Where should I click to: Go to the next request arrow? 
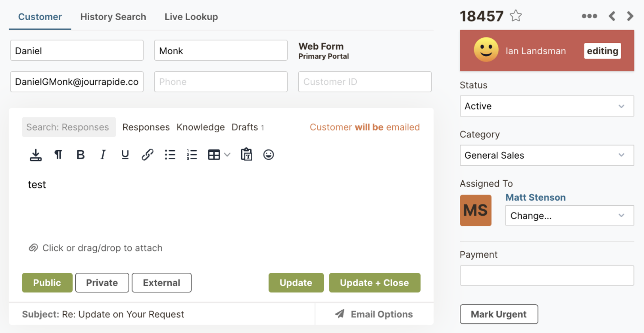click(x=630, y=16)
